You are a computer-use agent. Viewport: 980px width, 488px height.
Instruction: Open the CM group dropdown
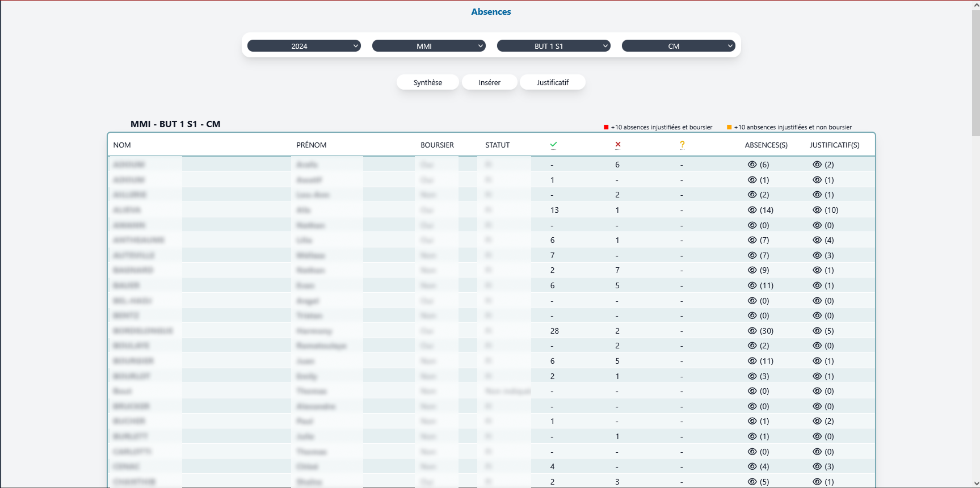point(679,46)
